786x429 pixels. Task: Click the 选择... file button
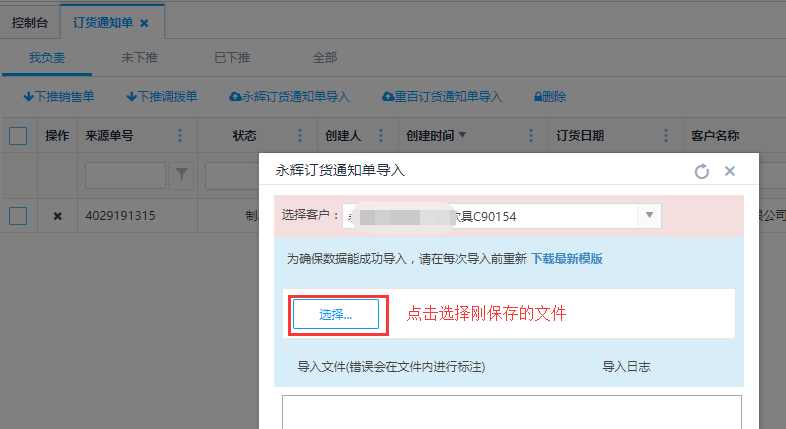click(336, 314)
